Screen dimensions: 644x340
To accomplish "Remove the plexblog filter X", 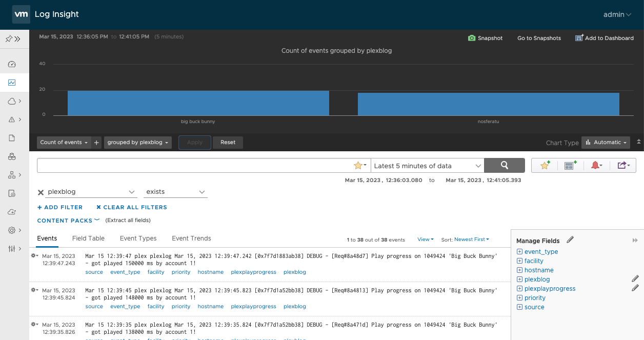I will 41,192.
